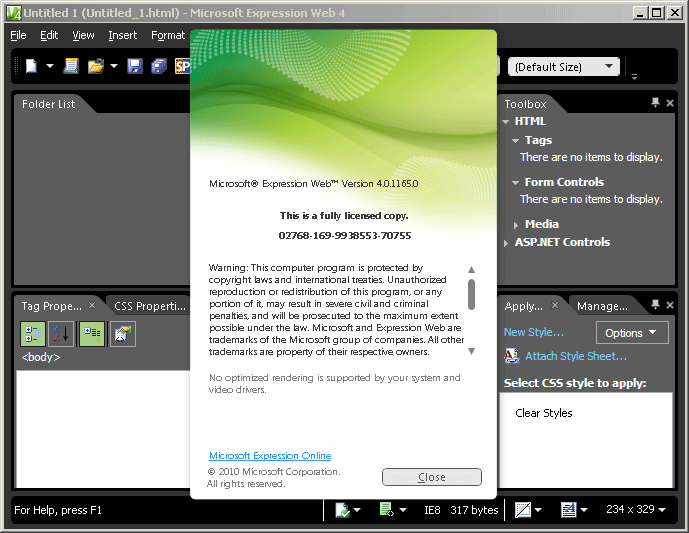This screenshot has width=689, height=533.
Task: Pin the Apply Styles panel
Action: 655,305
